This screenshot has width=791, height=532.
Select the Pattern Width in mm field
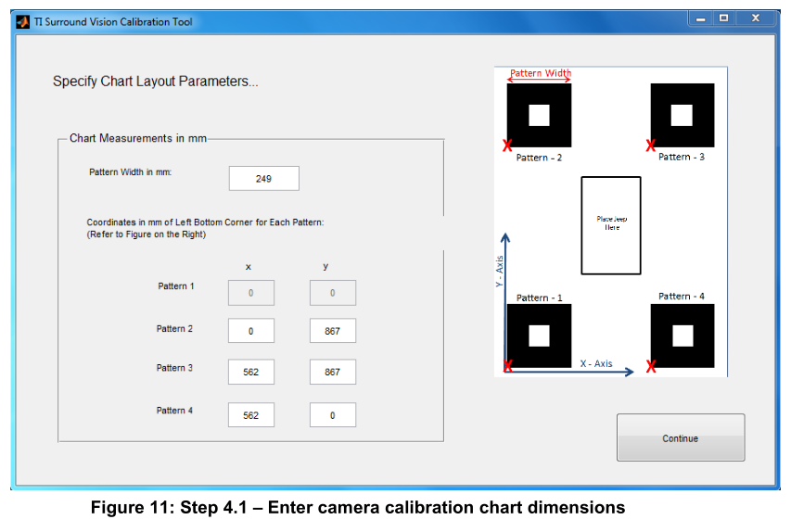click(264, 179)
